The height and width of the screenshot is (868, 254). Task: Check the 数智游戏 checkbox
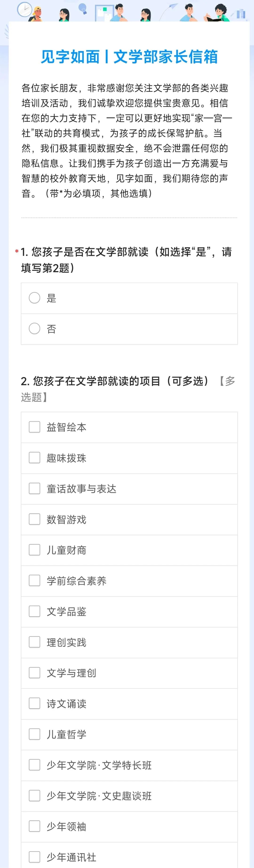(x=34, y=519)
